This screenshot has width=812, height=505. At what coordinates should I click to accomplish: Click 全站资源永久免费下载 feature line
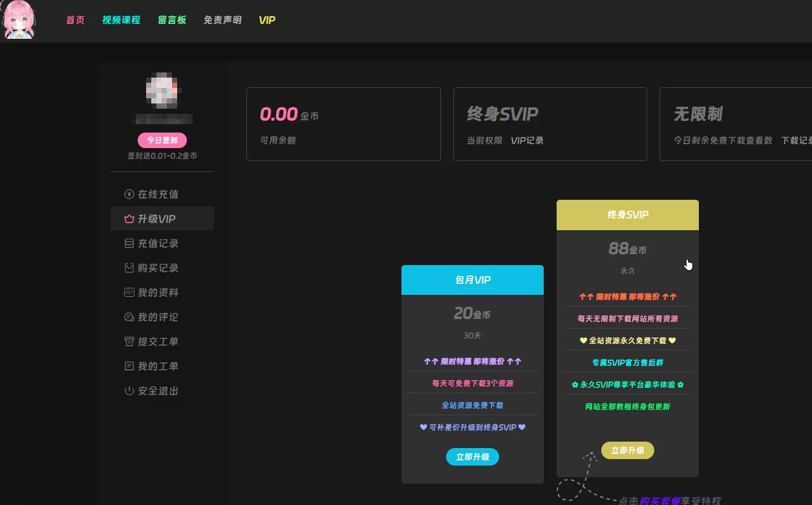(x=628, y=341)
